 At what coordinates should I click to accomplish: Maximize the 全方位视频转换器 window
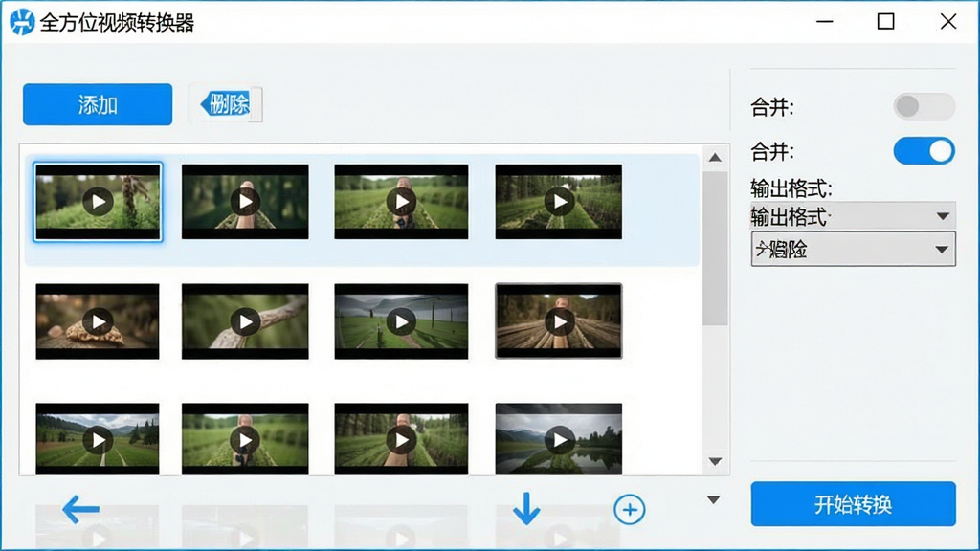pos(885,22)
